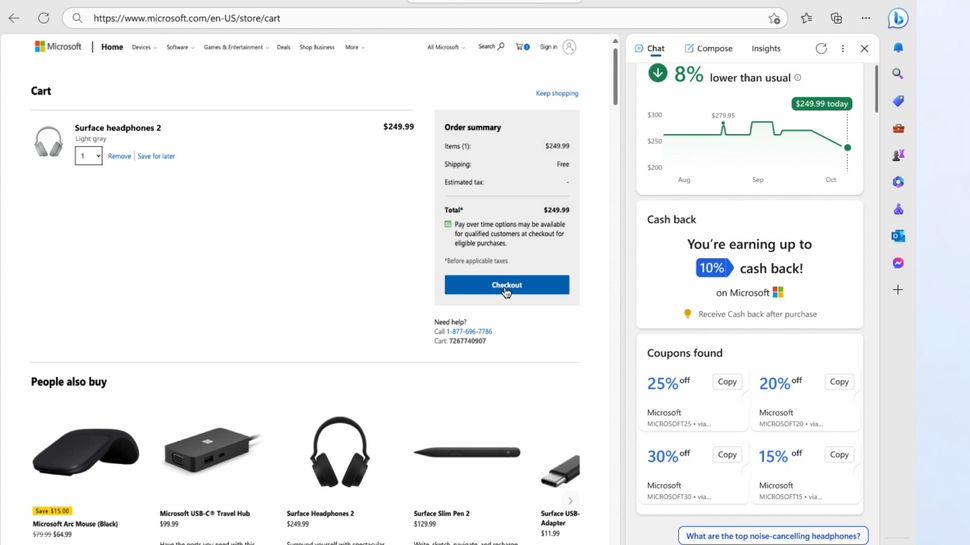Click the $279.95 price peak label

coord(723,116)
